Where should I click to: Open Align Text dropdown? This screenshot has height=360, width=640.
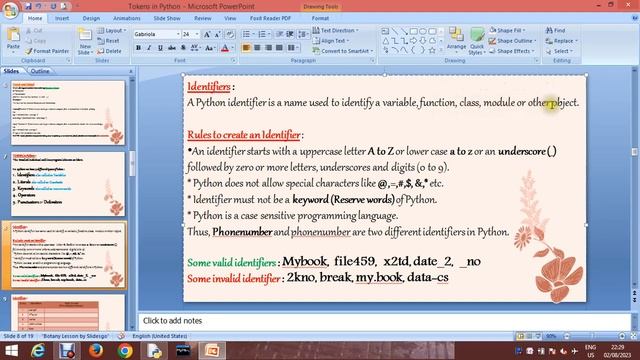point(331,41)
